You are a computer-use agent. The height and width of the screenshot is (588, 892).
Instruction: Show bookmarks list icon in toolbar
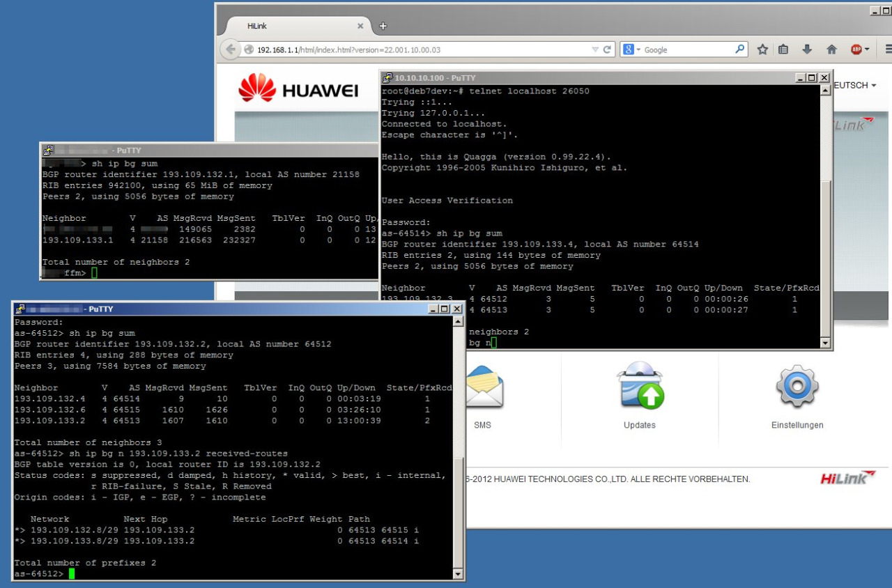click(x=783, y=49)
